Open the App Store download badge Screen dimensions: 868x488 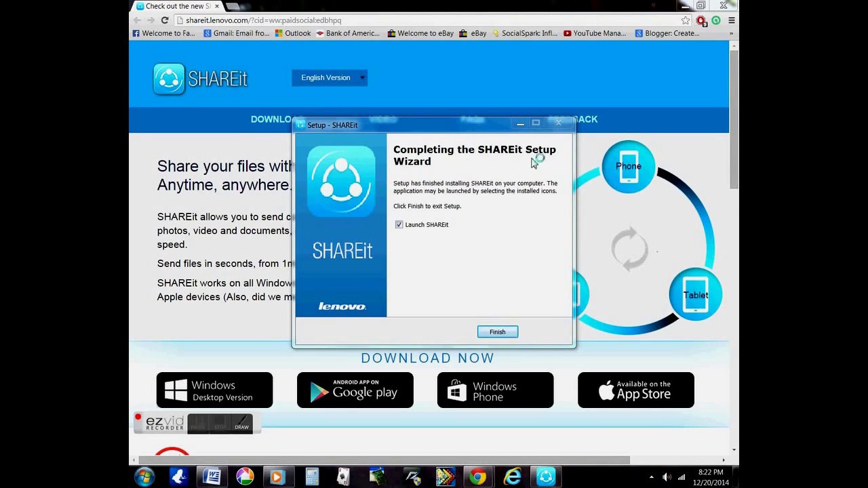coord(635,390)
